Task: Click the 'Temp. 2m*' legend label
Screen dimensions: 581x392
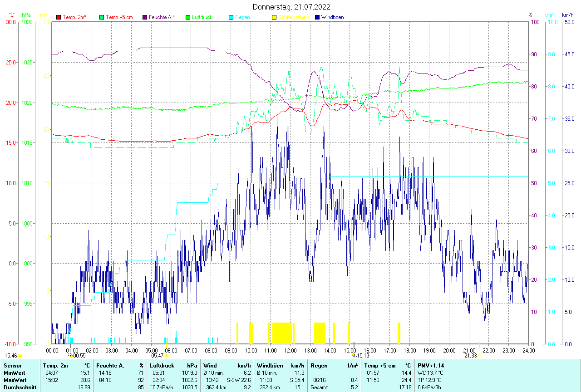Action: coord(74,17)
